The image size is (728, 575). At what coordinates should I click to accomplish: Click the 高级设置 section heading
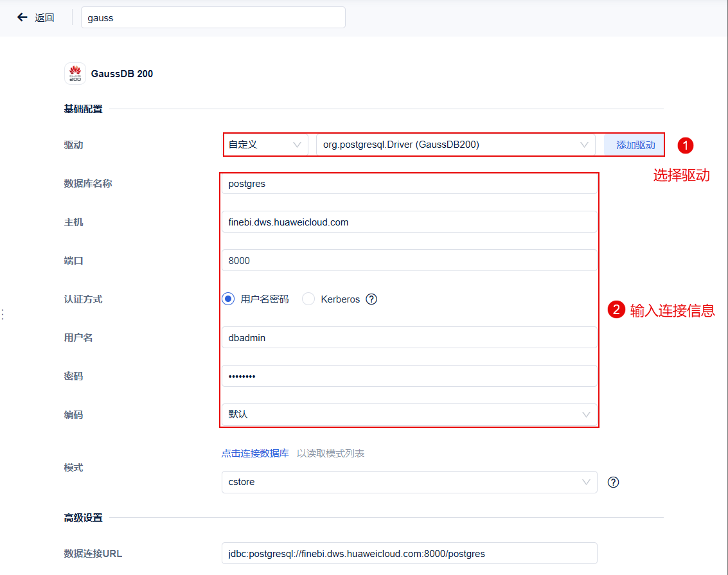(83, 517)
